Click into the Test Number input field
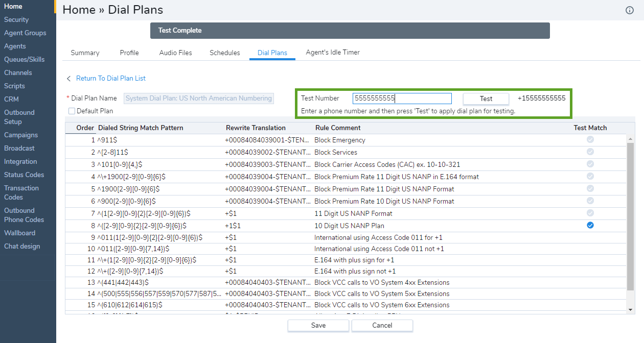 click(402, 99)
